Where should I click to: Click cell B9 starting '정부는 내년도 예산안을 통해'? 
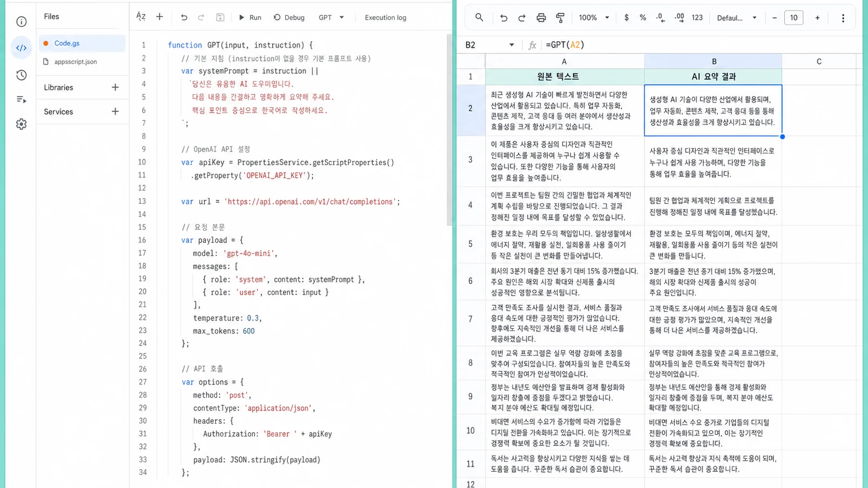tap(713, 397)
